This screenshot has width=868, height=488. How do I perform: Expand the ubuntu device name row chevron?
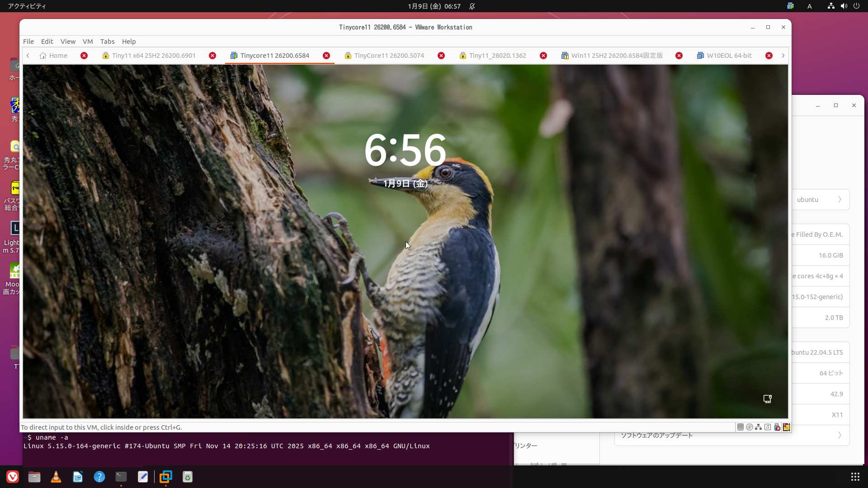tap(840, 199)
